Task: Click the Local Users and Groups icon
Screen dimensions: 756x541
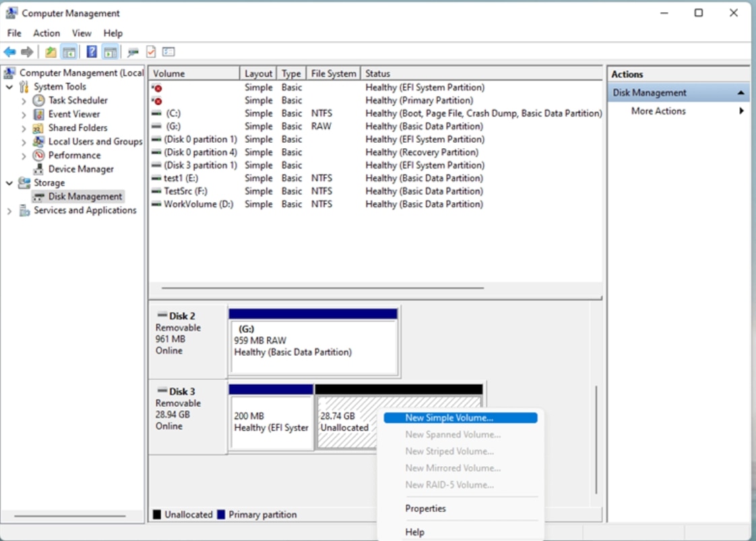Action: click(38, 141)
